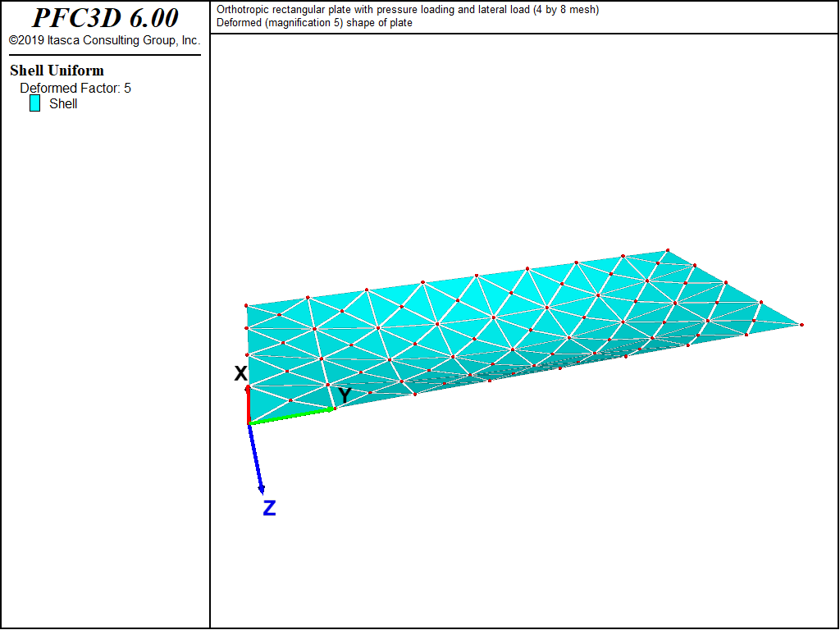840x630 pixels.
Task: Click the 'Deformed (magnification 5) shape' subtitle
Action: pos(314,23)
